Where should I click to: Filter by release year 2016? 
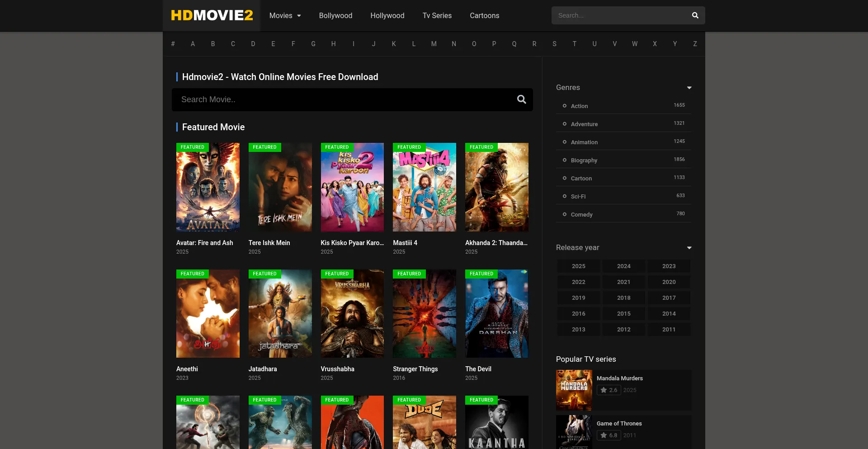coord(579,314)
